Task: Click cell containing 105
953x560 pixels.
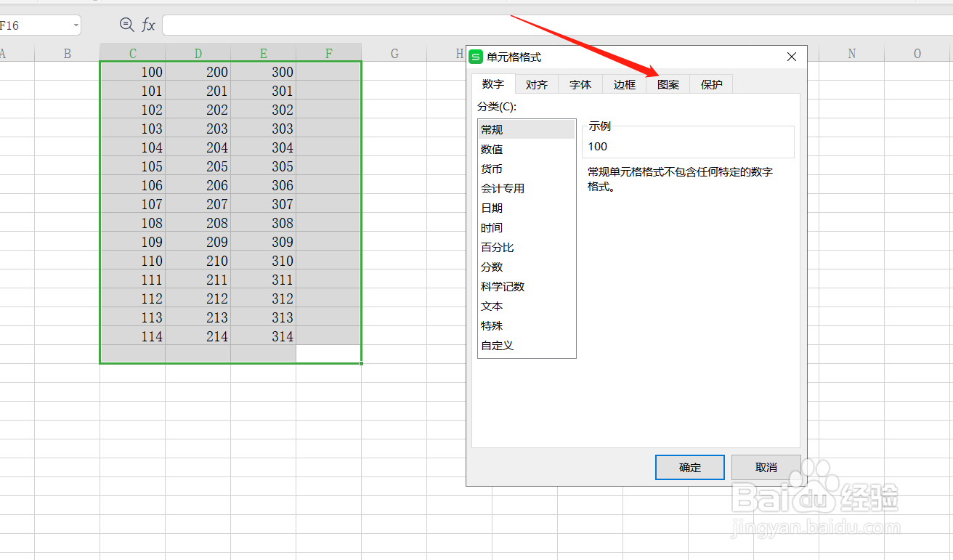Action: pyautogui.click(x=133, y=166)
